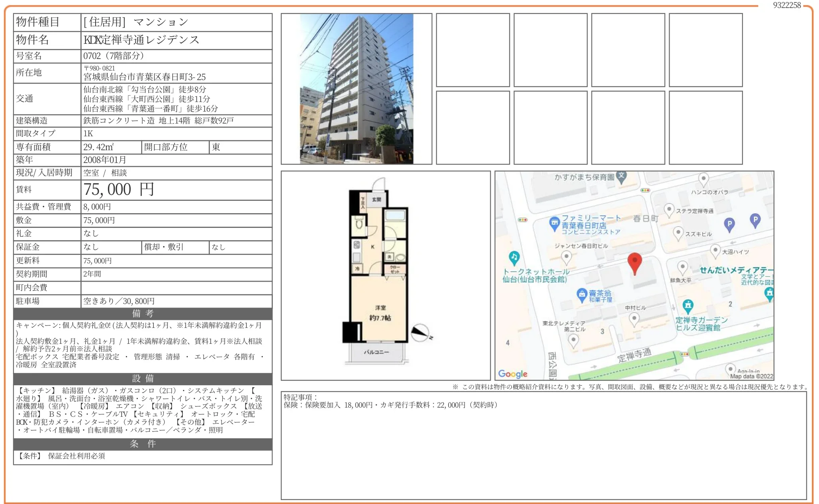Select the gray pin for スズキビル
Screen dimensions: 819x504
[678, 232]
